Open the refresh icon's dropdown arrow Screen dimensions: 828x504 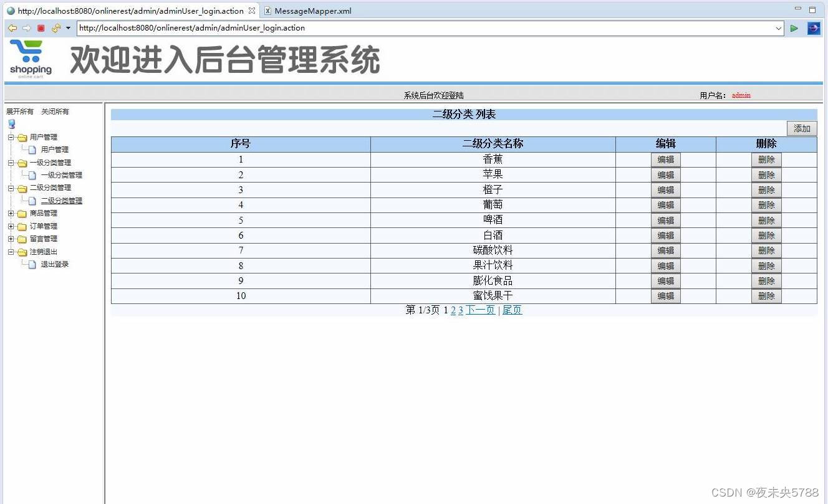(x=68, y=28)
